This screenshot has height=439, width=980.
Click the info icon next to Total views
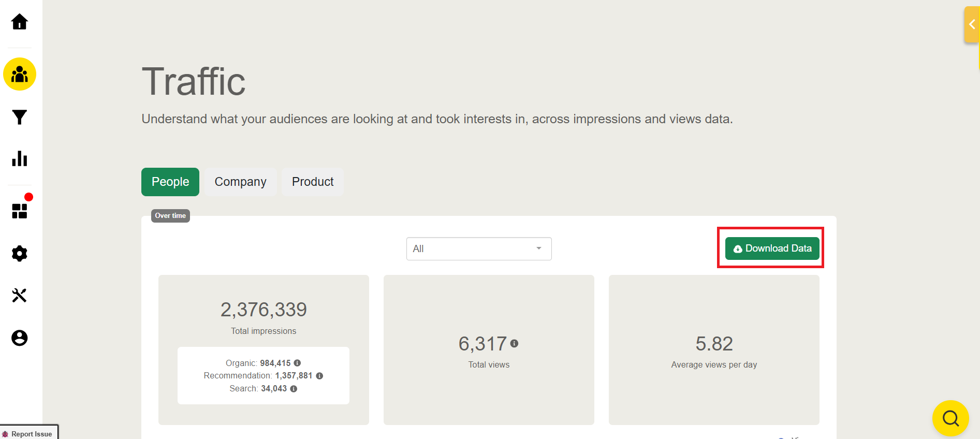click(514, 343)
